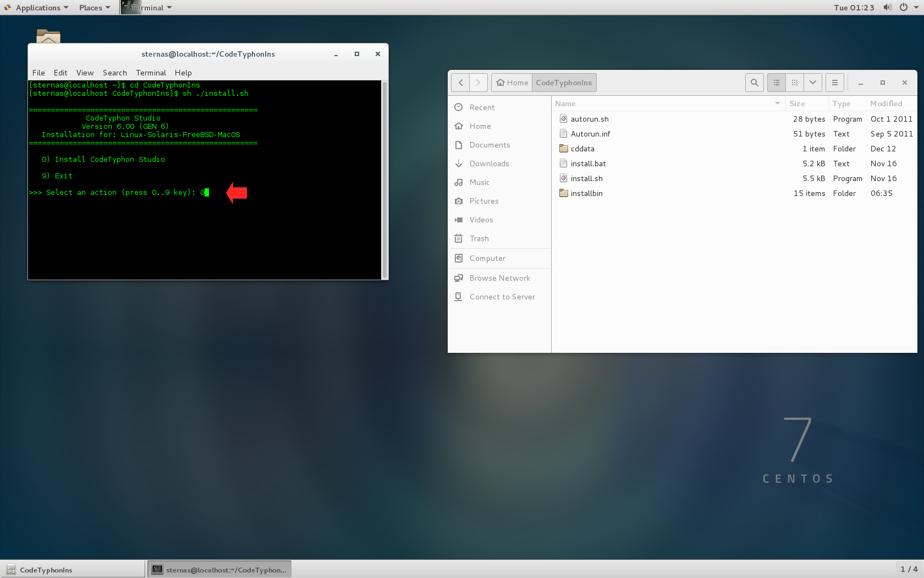The width and height of the screenshot is (924, 578).
Task: Select Connect to Server in sidebar
Action: click(499, 297)
